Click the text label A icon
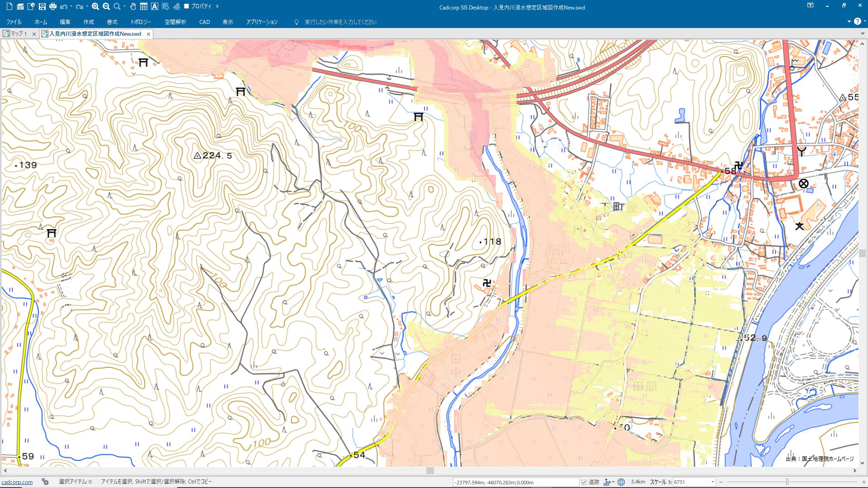This screenshot has width=868, height=488. point(155,6)
